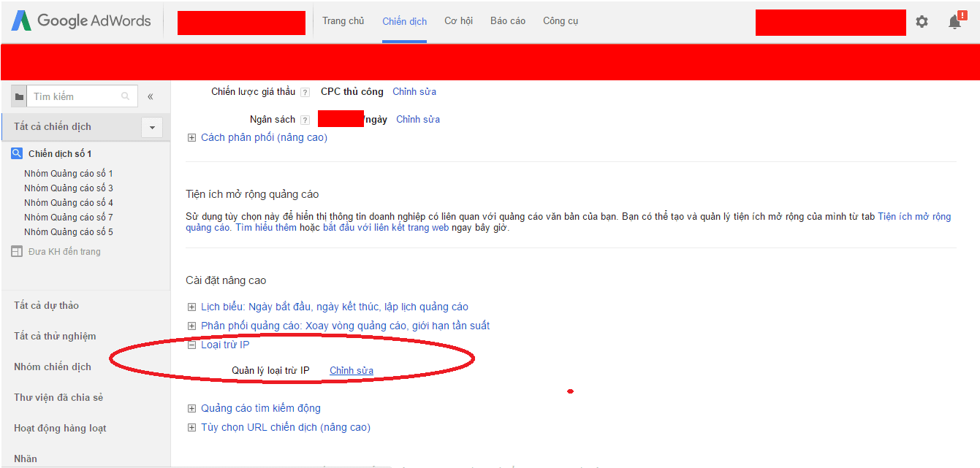Open the settings gear menu
The image size is (980, 468).
point(922,22)
